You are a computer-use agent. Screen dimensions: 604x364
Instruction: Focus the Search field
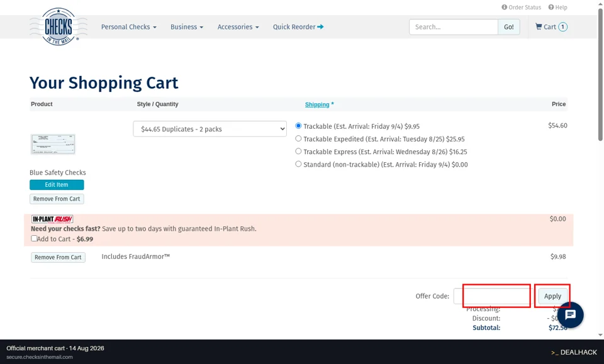click(x=454, y=27)
